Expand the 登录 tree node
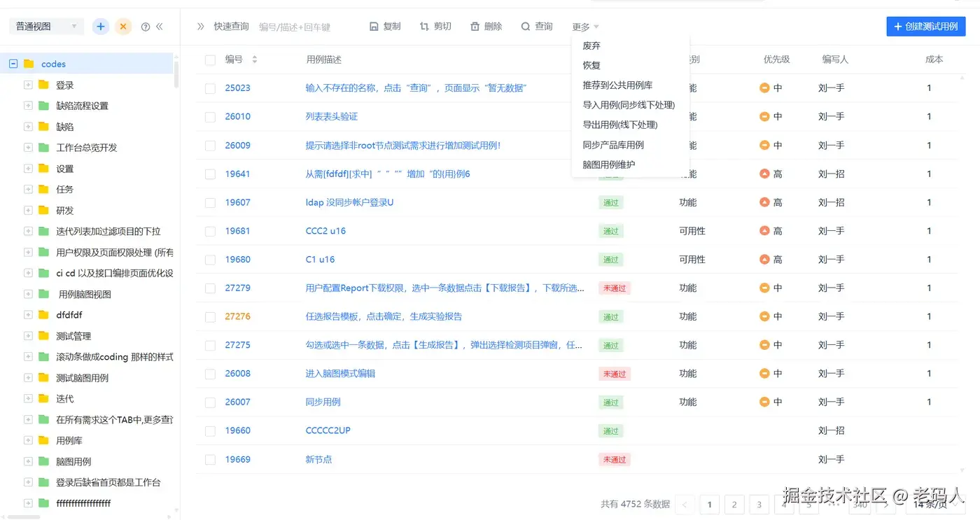The height and width of the screenshot is (520, 980). pos(28,85)
